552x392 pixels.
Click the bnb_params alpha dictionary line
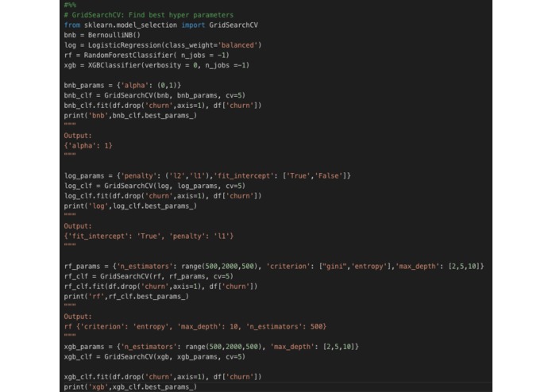pyautogui.click(x=122, y=86)
